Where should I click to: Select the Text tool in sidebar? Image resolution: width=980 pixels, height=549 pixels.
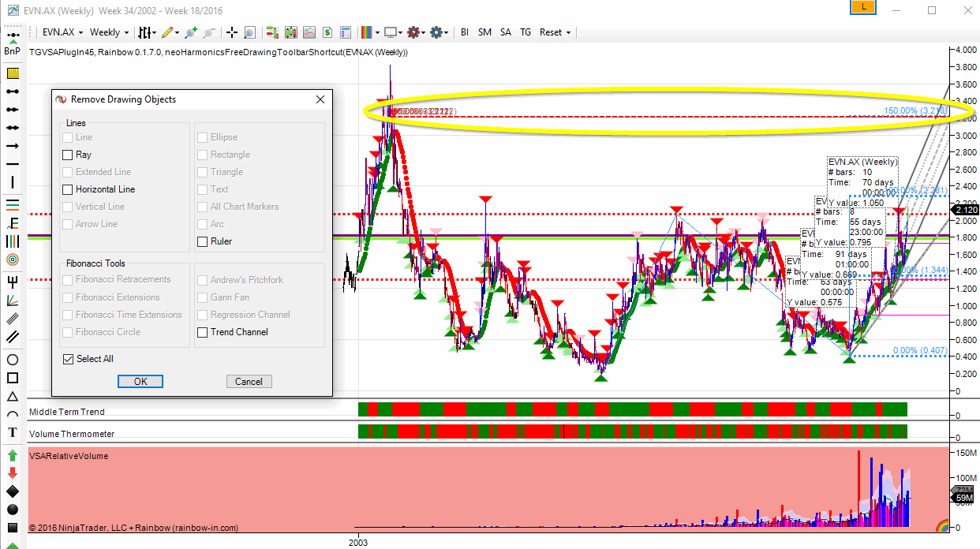click(12, 432)
